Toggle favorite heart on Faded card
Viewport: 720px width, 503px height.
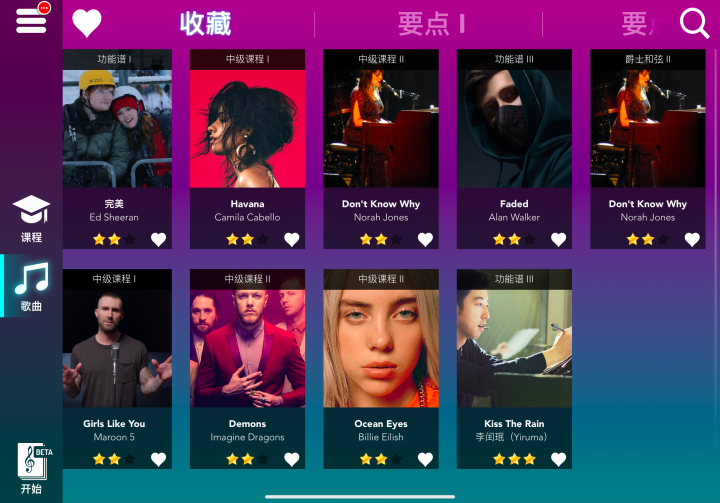click(x=558, y=239)
